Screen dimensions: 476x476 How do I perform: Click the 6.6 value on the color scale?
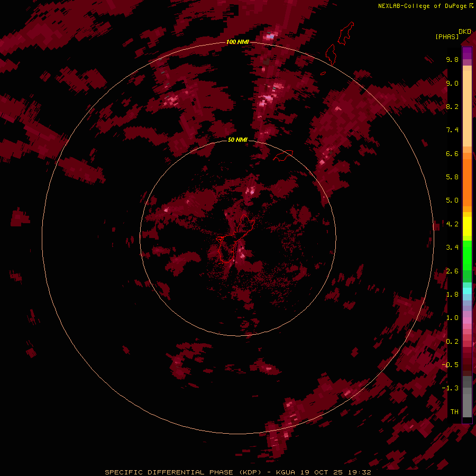click(452, 153)
